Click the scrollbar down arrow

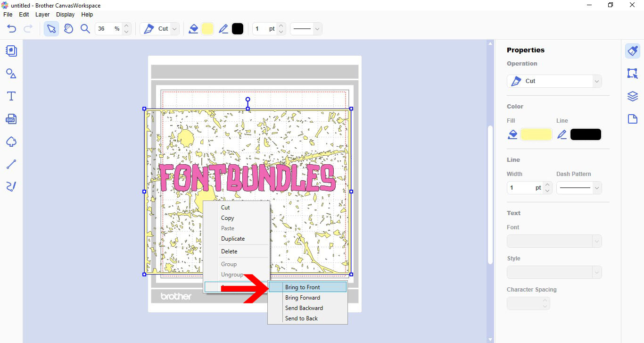pyautogui.click(x=490, y=339)
